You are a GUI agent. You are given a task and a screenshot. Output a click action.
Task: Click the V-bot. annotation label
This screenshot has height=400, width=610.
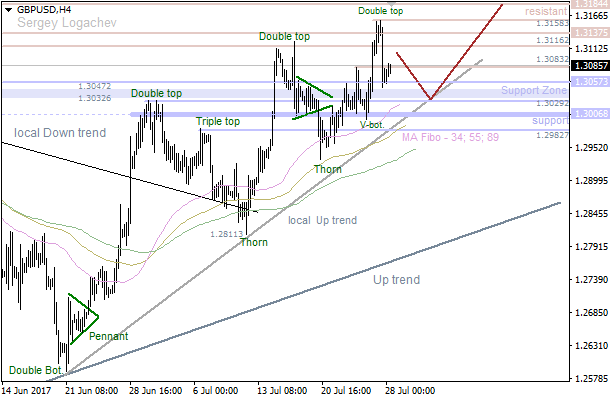[x=372, y=125]
